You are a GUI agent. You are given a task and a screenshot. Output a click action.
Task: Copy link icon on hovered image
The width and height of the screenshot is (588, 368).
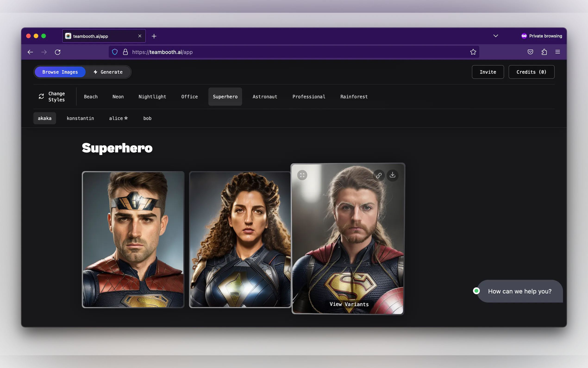coord(379,175)
